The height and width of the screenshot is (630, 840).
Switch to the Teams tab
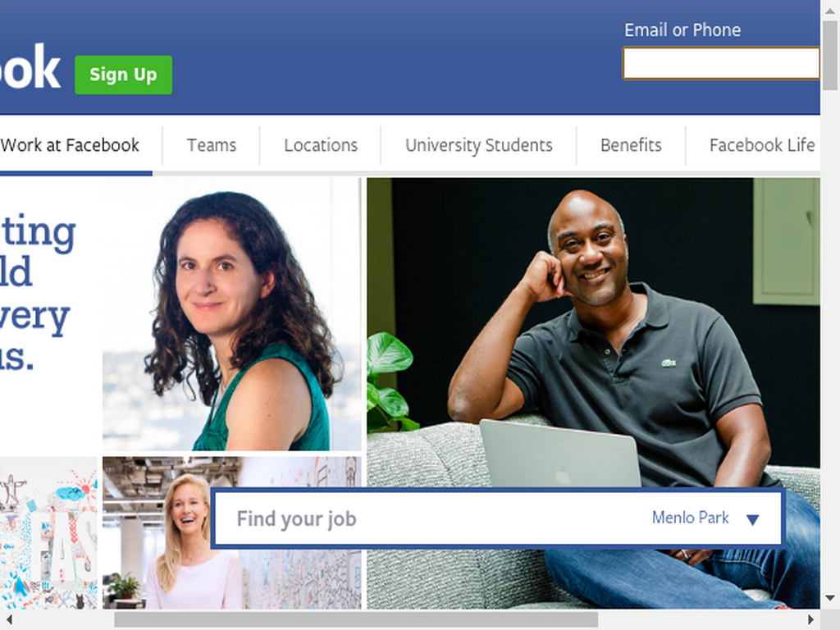211,145
